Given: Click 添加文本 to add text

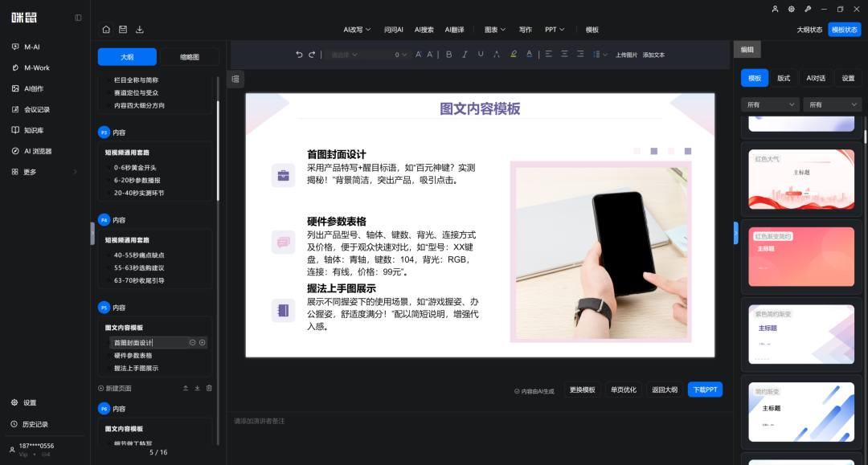Looking at the screenshot, I should click(x=653, y=55).
